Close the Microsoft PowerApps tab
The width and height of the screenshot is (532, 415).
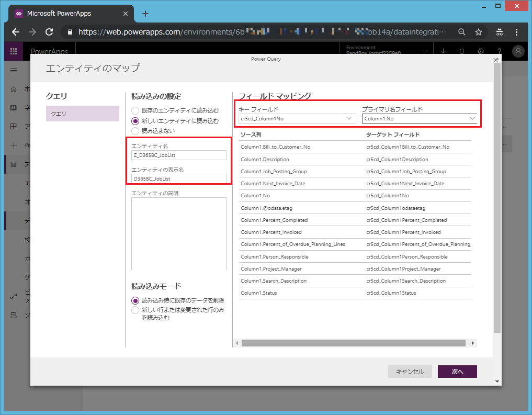click(x=125, y=14)
